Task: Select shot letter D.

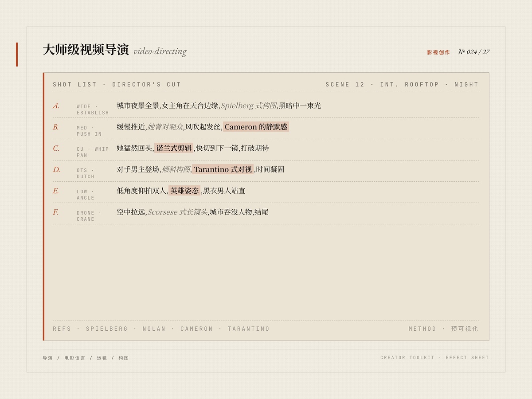Action: click(x=56, y=169)
